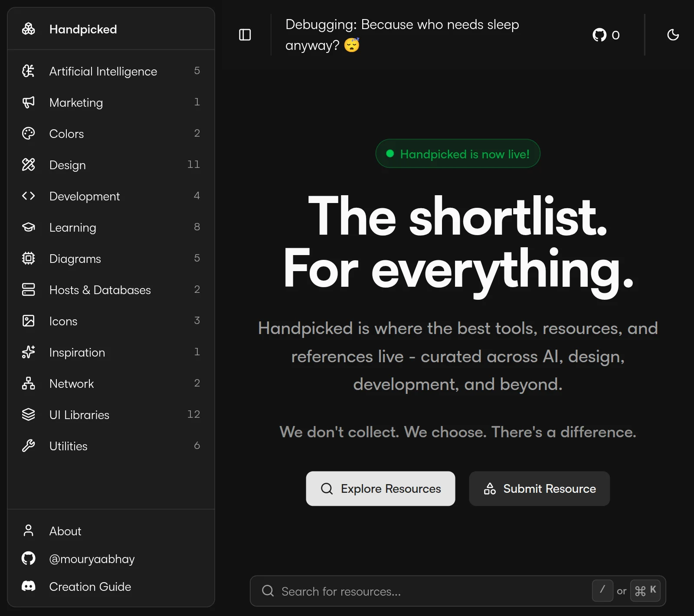Click the UI Libraries layers icon

29,414
